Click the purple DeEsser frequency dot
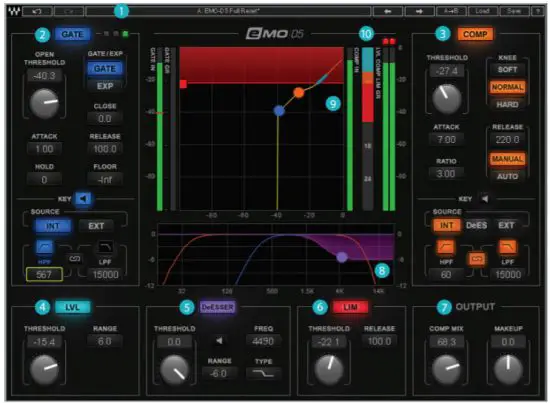Screen dimensions: 550x403 pos(342,257)
